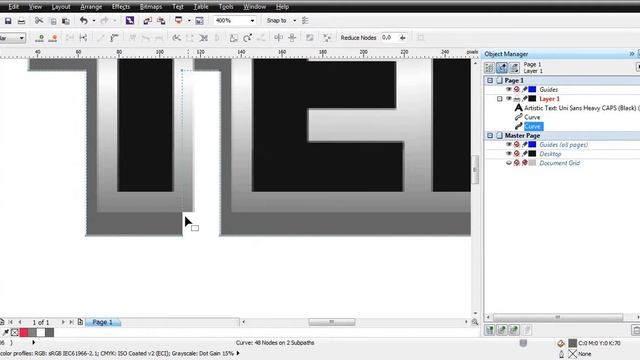Cut the selection with the scissors icon
Screen dimensions: 640x360
[x=39, y=20]
